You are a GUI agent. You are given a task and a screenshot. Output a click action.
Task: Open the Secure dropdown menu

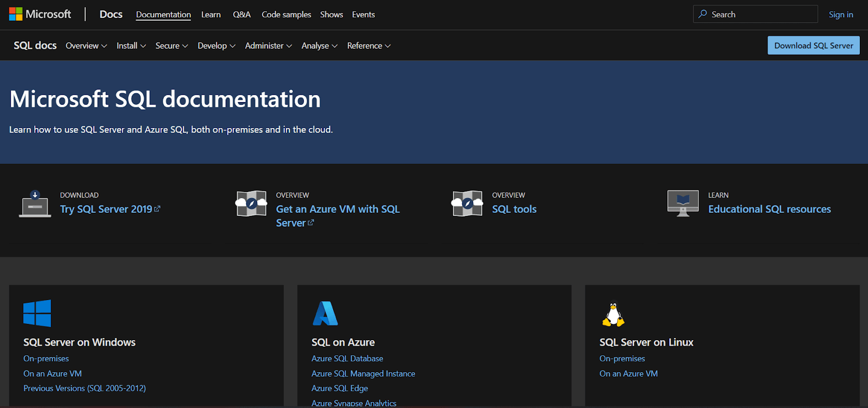pos(171,46)
